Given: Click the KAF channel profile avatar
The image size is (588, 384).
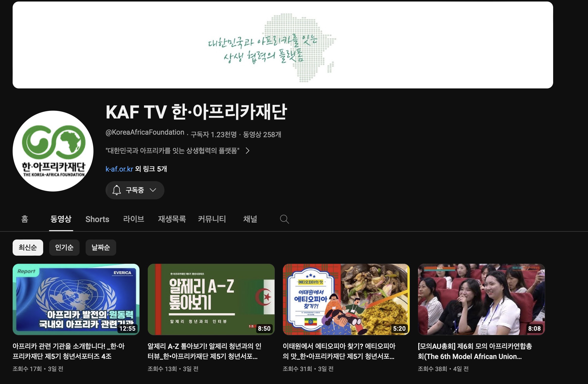Looking at the screenshot, I should pyautogui.click(x=53, y=151).
